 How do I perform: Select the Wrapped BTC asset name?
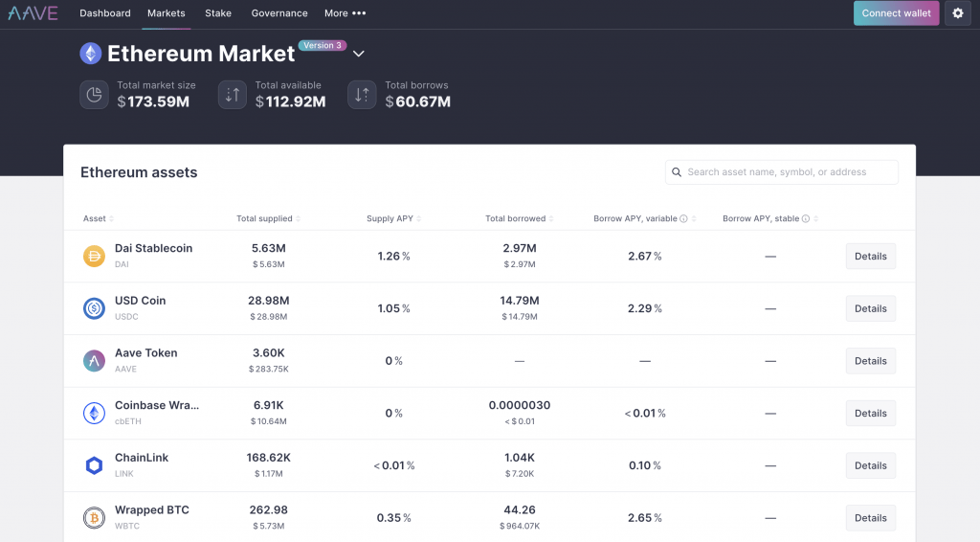[152, 510]
